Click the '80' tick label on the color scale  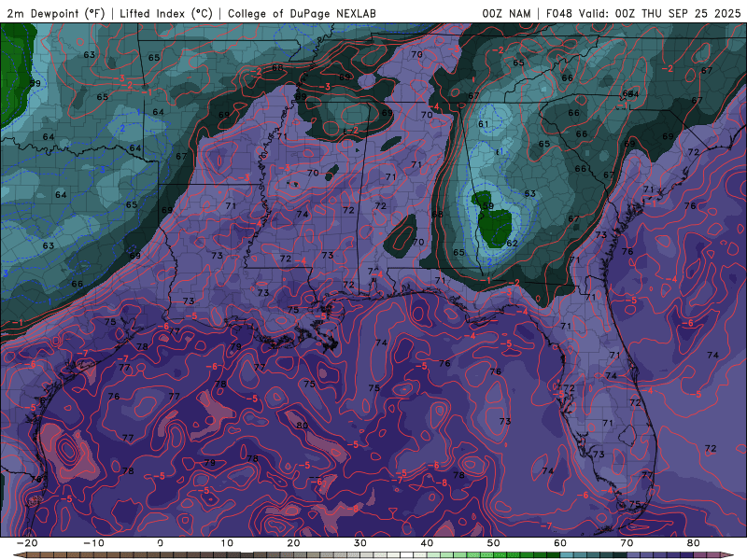point(694,543)
